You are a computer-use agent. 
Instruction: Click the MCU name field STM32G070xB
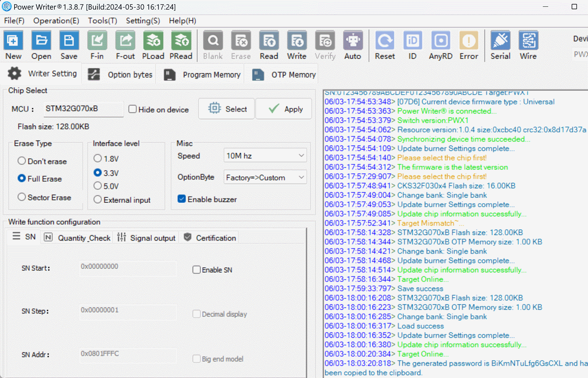pyautogui.click(x=84, y=109)
